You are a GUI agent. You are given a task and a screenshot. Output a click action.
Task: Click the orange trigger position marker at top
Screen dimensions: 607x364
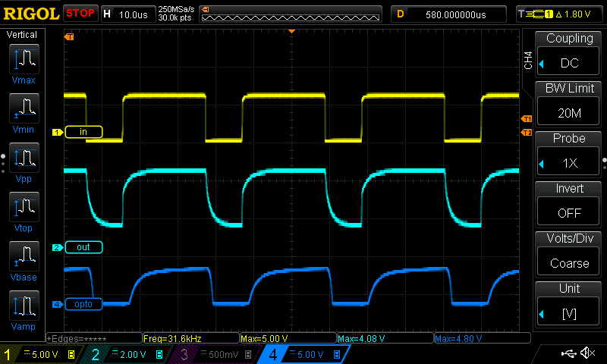point(291,31)
